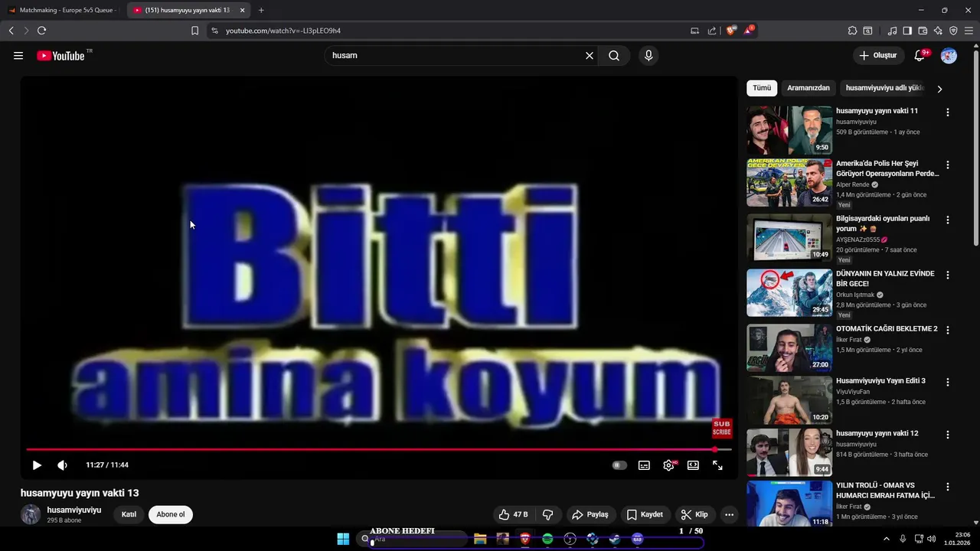This screenshot has width=980, height=551.
Task: Clear the search text with X icon
Action: (x=590, y=56)
